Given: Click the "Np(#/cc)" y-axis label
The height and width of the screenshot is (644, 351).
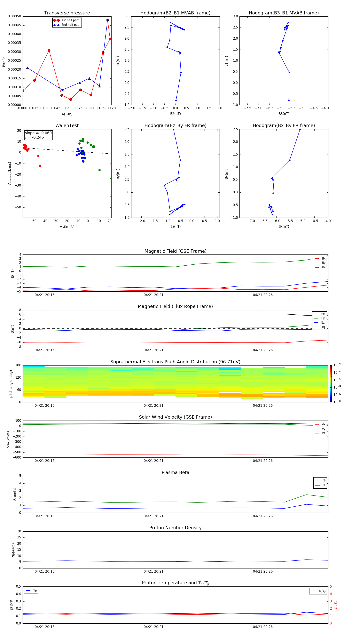Looking at the screenshot, I should pos(13,550).
